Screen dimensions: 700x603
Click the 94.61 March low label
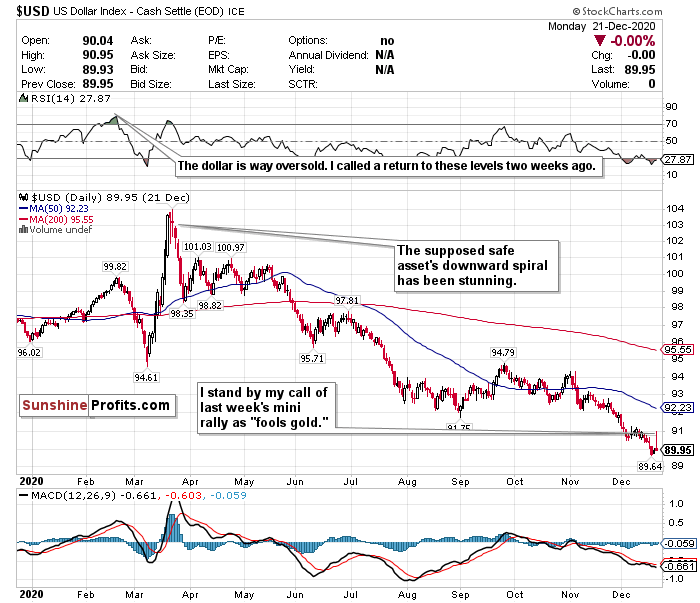146,377
